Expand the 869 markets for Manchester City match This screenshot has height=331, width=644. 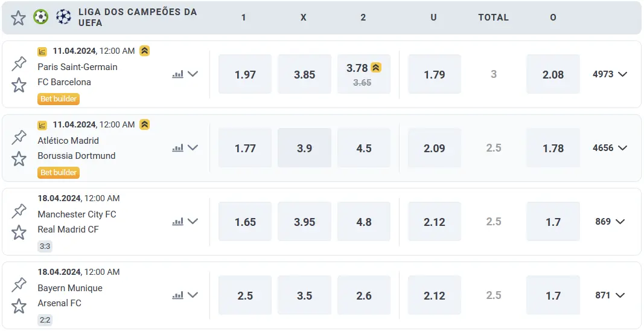[x=610, y=222]
